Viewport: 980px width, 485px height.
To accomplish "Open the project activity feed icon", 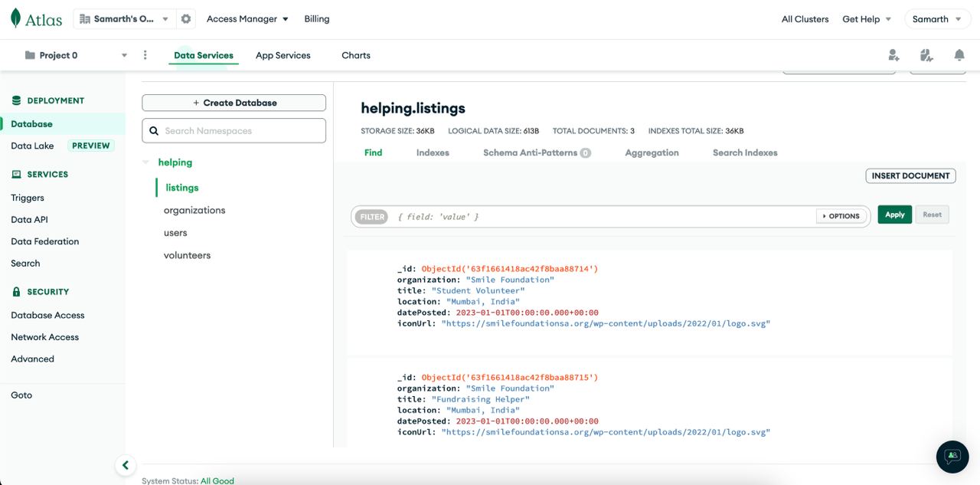I will point(926,55).
